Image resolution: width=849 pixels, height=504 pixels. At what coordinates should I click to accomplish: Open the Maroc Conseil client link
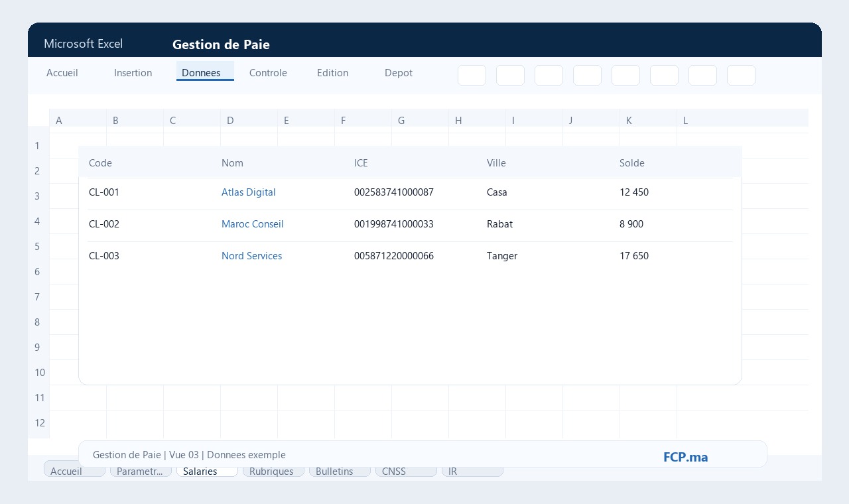[252, 224]
